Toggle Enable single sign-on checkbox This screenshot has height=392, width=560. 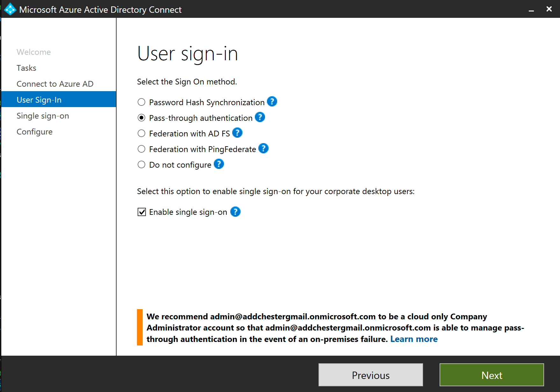(x=142, y=212)
